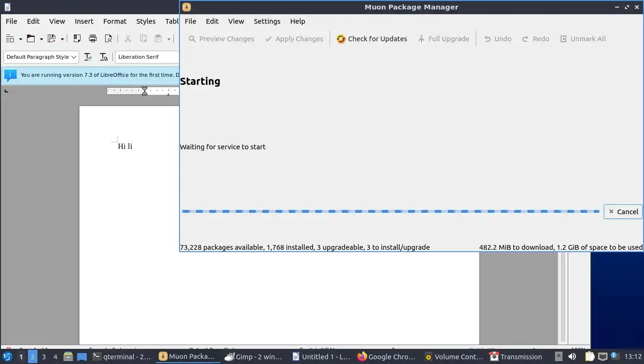
Task: Open the New document dropdown arrow in LibreOffice
Action: click(x=20, y=39)
